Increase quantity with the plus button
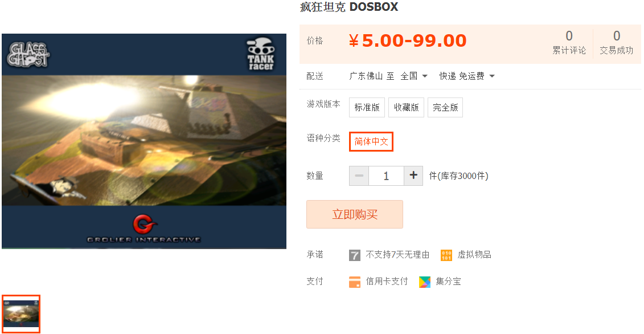The image size is (644, 334). (413, 176)
